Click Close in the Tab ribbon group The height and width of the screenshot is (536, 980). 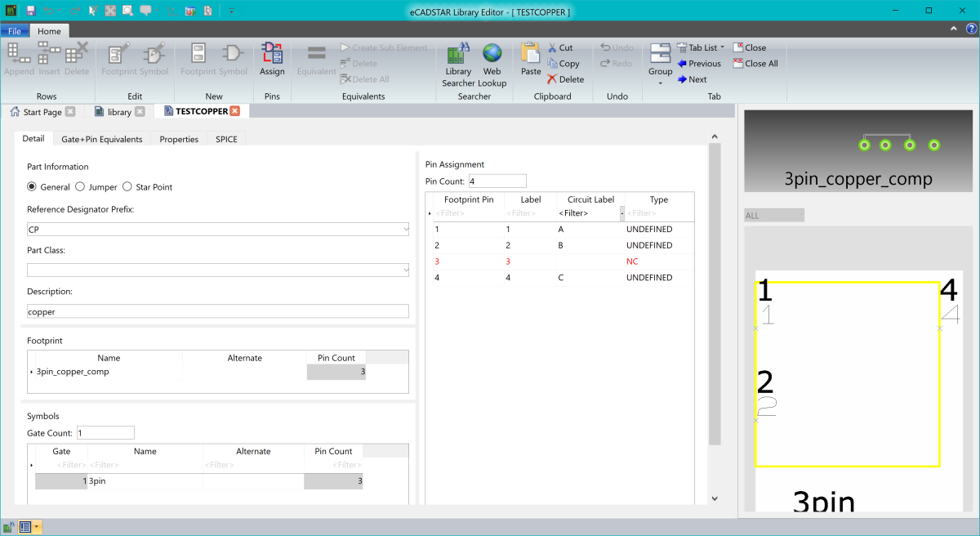[x=749, y=47]
